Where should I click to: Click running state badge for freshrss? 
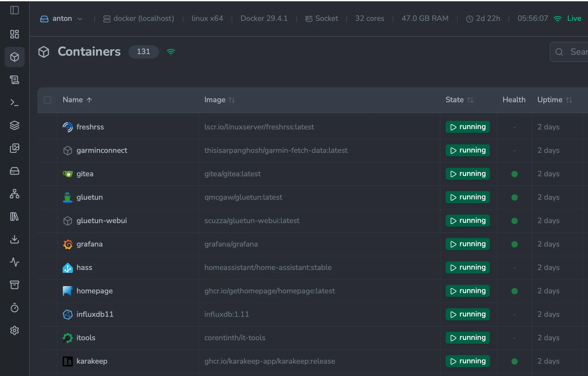(468, 127)
